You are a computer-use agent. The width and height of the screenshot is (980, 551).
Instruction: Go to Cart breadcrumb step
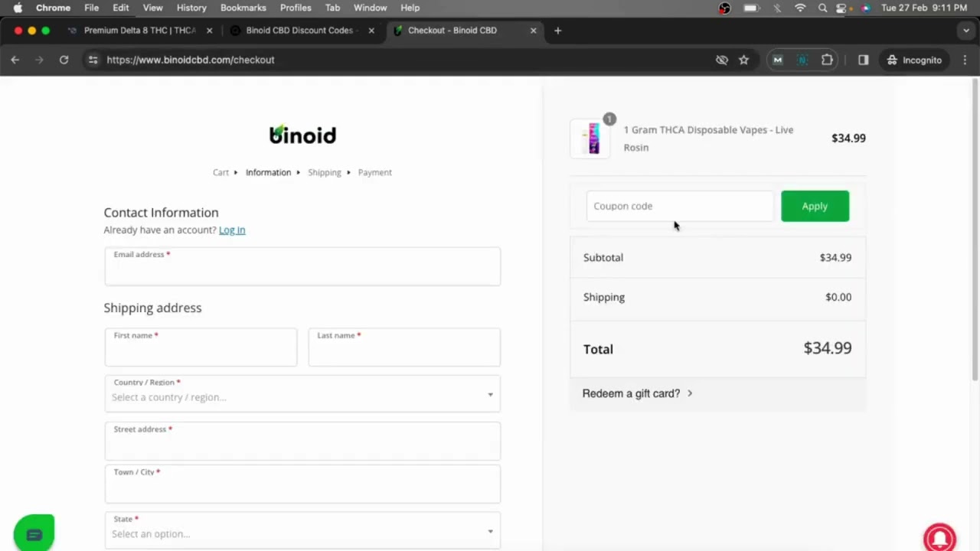point(220,172)
